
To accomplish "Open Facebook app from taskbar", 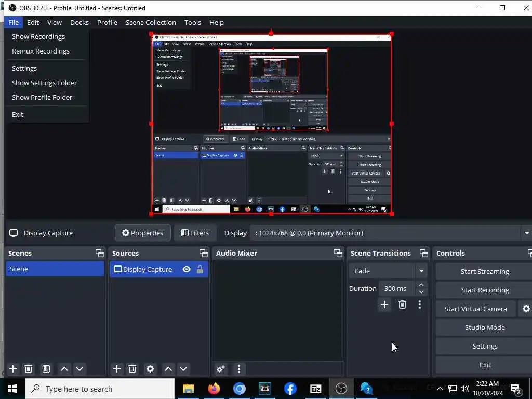I will [290, 389].
